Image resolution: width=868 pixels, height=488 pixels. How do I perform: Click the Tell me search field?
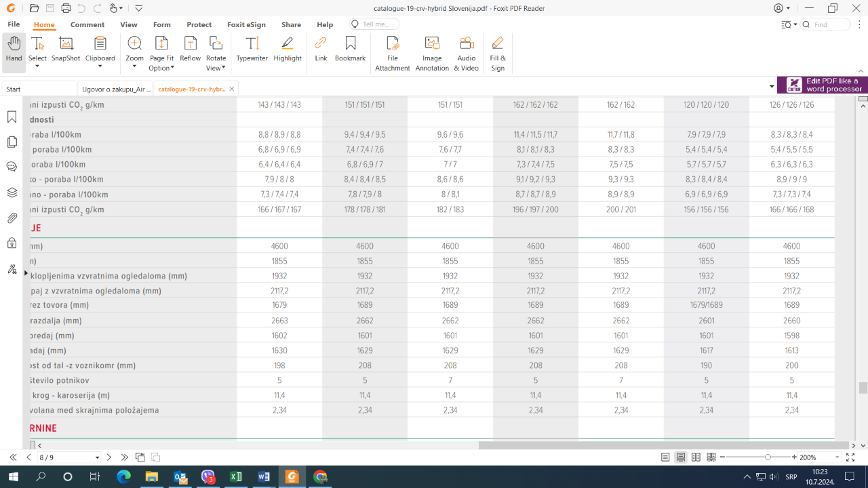[375, 24]
